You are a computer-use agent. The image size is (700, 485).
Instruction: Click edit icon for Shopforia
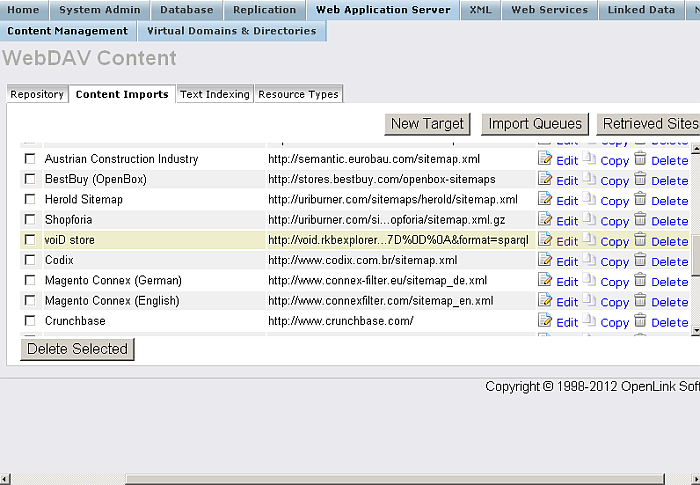point(545,219)
